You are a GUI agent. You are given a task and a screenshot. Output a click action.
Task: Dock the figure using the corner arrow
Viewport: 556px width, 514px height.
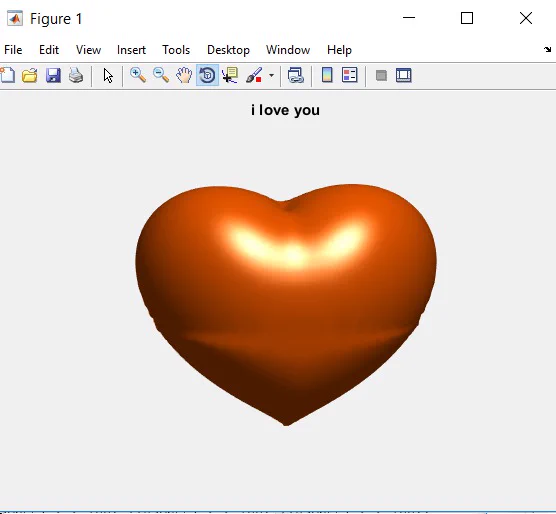547,50
